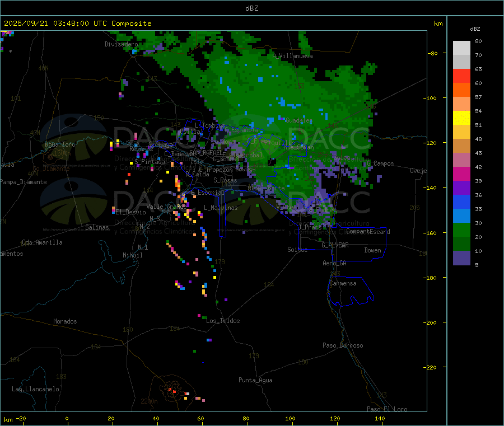Click the Nihuil map label
The width and height of the screenshot is (504, 426).
point(133,255)
